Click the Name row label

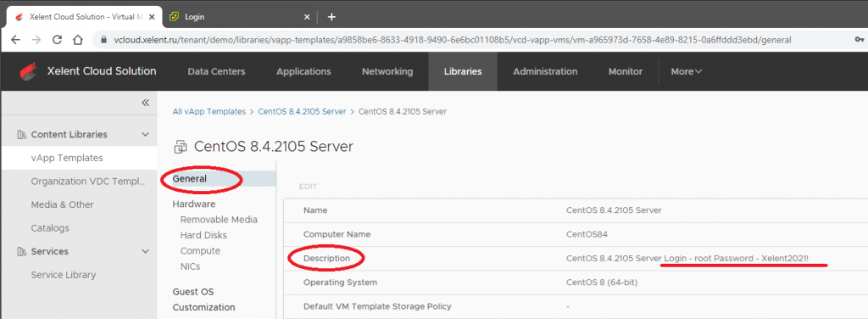pyautogui.click(x=315, y=210)
